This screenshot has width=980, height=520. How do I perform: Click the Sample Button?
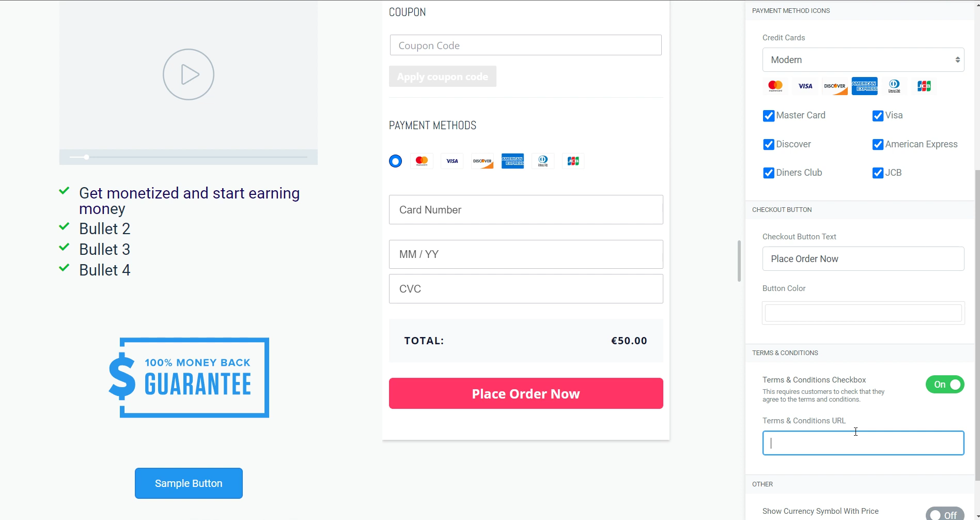click(x=189, y=483)
